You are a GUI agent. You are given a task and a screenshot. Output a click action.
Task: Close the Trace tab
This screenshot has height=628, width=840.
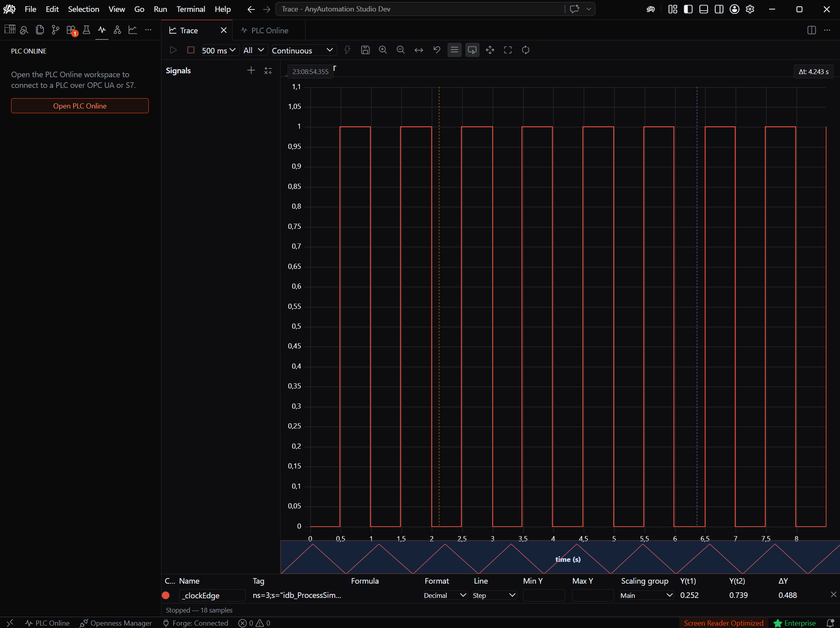click(224, 30)
